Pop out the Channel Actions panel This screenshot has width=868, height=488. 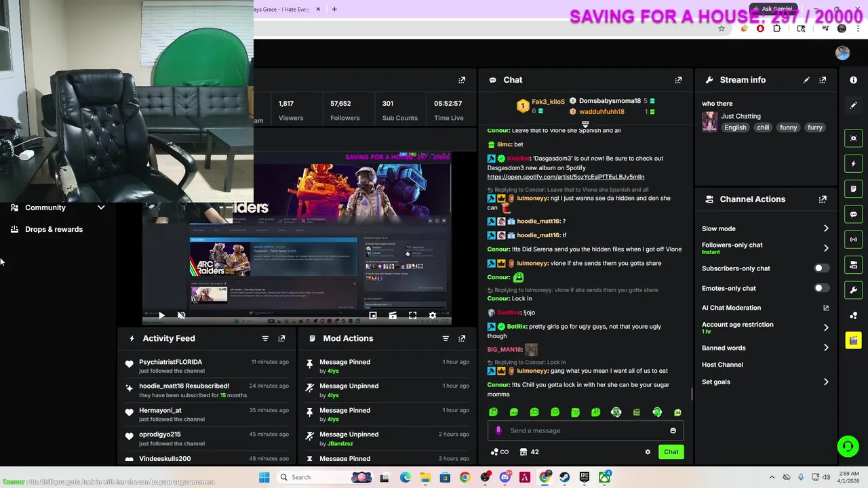click(x=823, y=199)
